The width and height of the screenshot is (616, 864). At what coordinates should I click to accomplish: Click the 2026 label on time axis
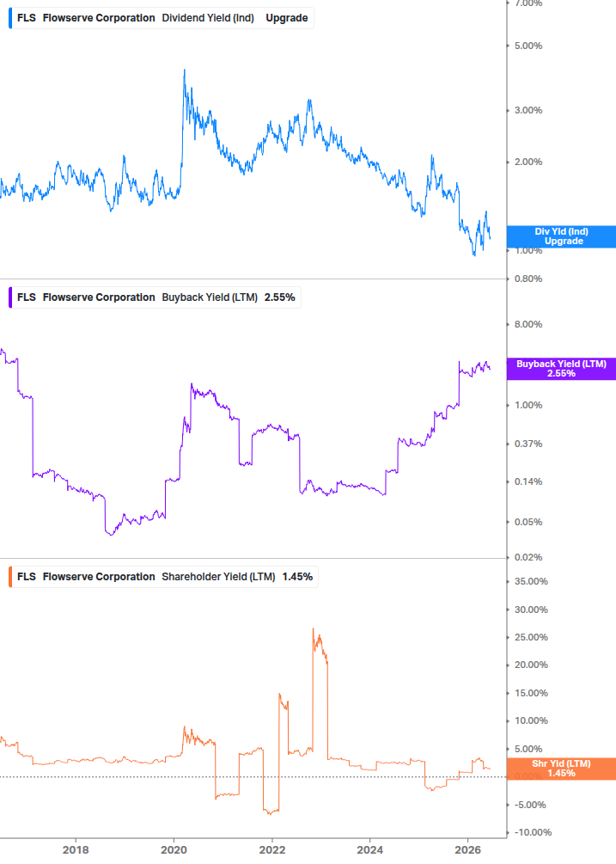tap(468, 849)
